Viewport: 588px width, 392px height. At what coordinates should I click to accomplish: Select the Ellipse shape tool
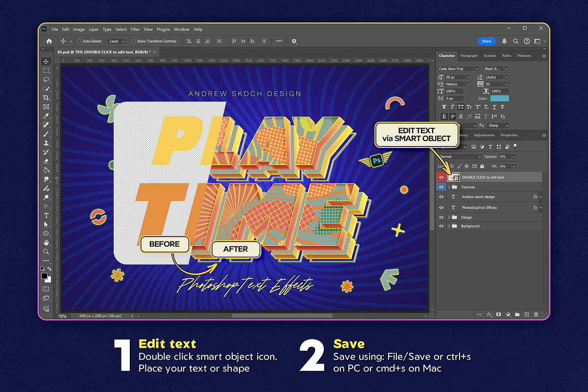tap(46, 233)
